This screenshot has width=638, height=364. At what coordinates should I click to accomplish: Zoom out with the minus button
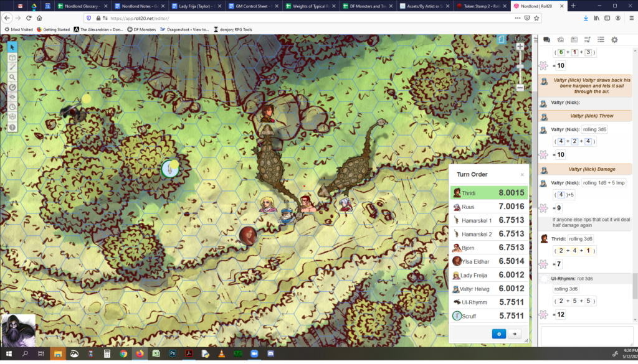[520, 87]
